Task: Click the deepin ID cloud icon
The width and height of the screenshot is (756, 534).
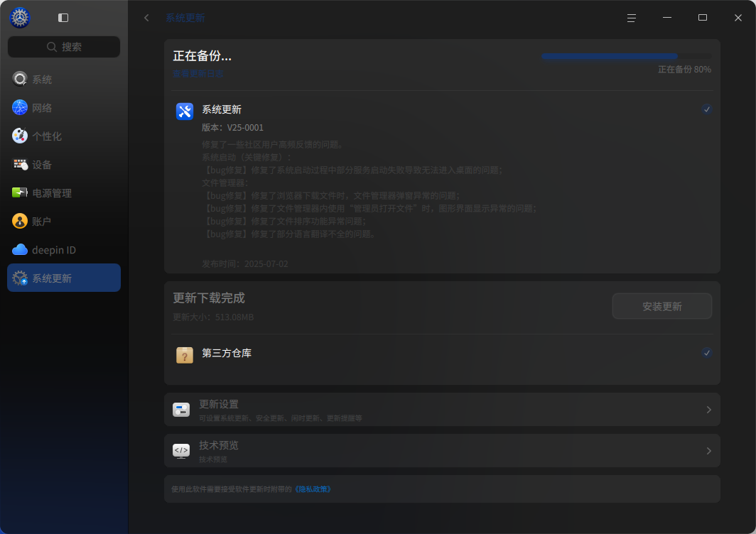Action: 20,250
